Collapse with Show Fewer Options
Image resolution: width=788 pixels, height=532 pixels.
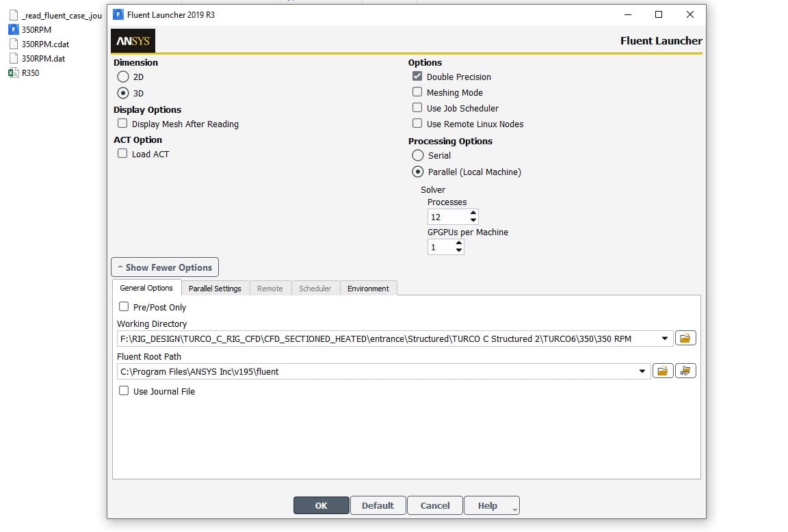(x=165, y=267)
